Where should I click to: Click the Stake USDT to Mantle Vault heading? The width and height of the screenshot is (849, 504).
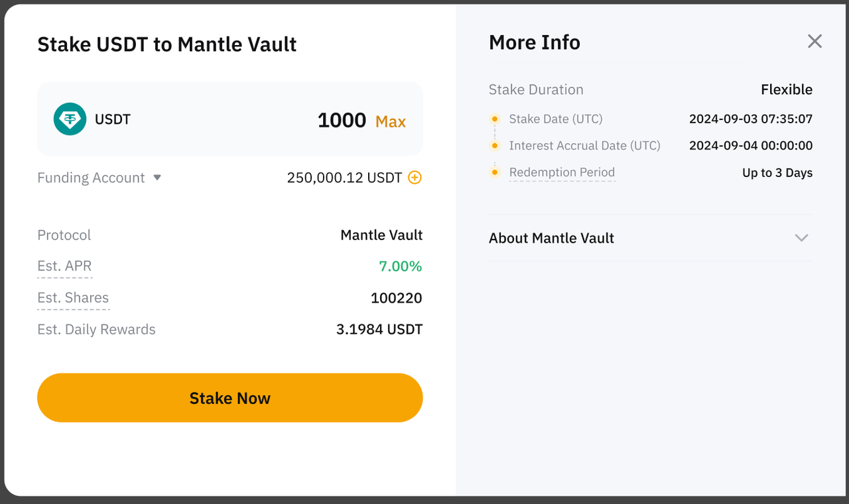[x=166, y=44]
